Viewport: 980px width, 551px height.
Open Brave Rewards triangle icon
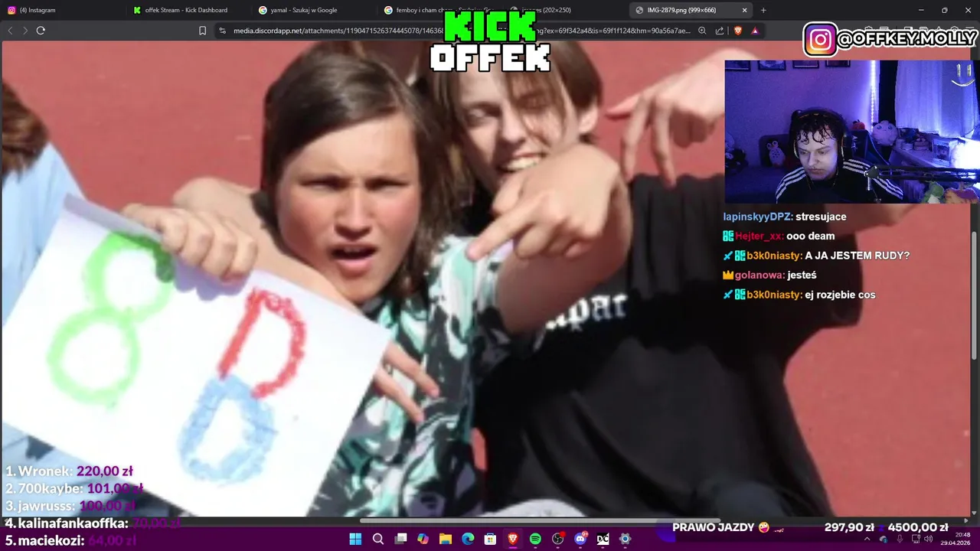(x=755, y=31)
